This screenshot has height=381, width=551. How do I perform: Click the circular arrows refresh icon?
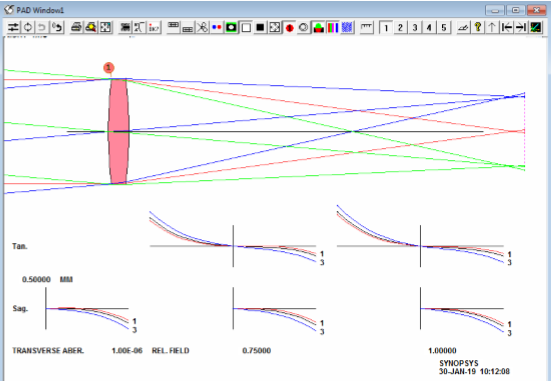click(x=28, y=27)
